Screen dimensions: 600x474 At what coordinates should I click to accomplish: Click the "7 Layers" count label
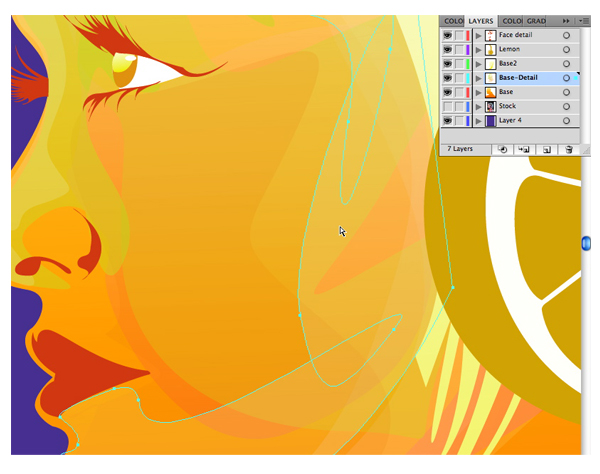point(460,149)
